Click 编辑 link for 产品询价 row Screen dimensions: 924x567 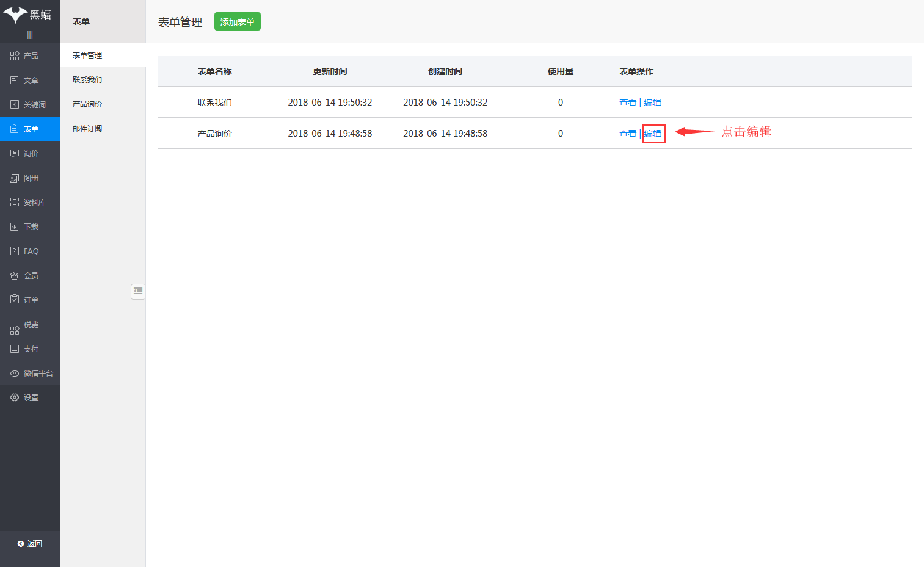653,134
